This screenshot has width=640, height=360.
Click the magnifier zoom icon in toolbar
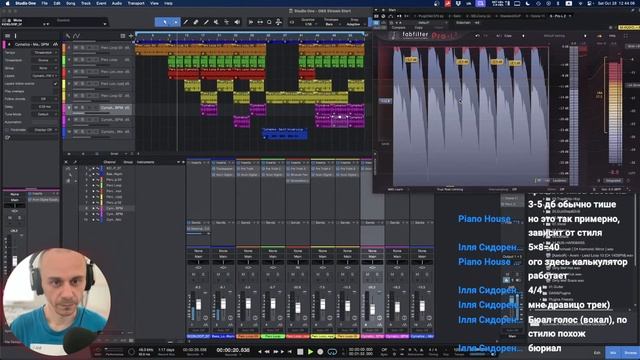click(x=269, y=22)
